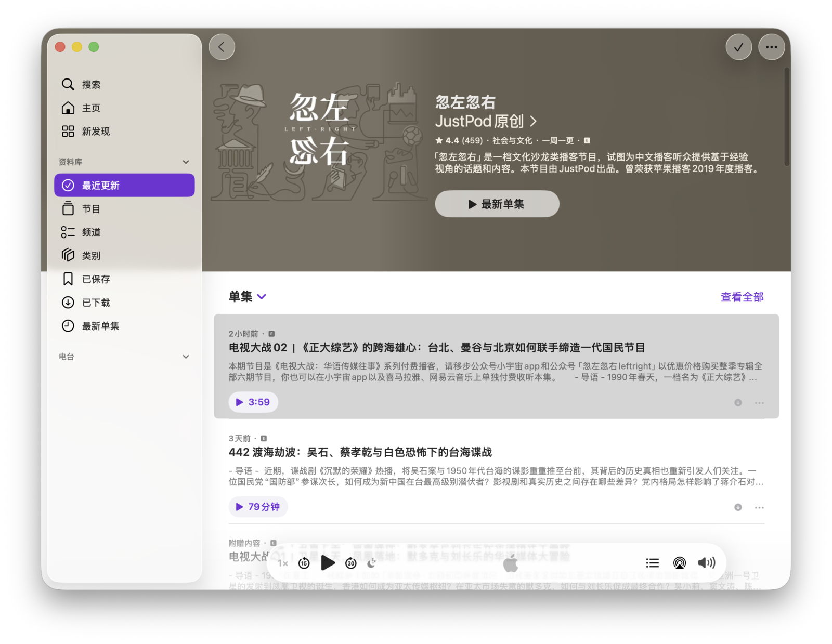Click the 查看全部 link

point(742,297)
